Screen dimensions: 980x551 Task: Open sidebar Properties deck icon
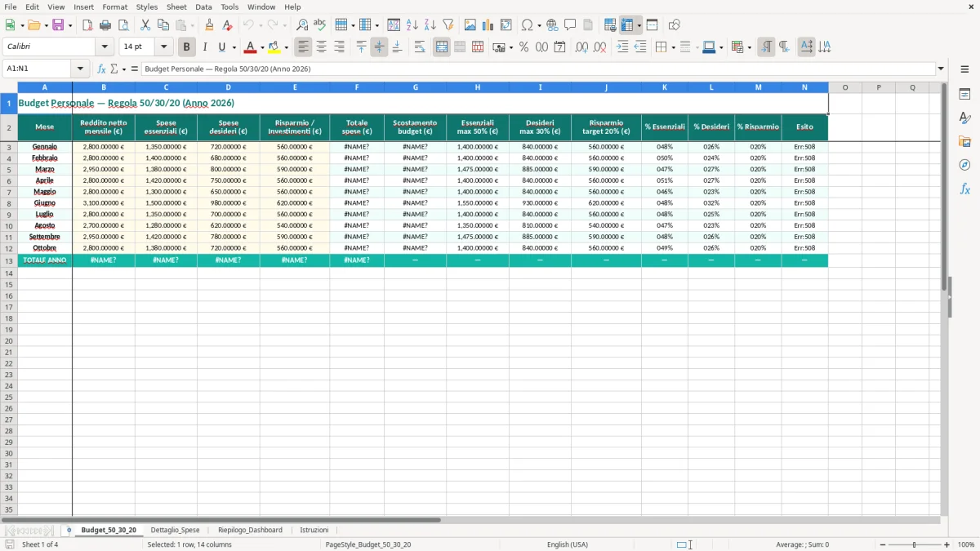point(964,95)
